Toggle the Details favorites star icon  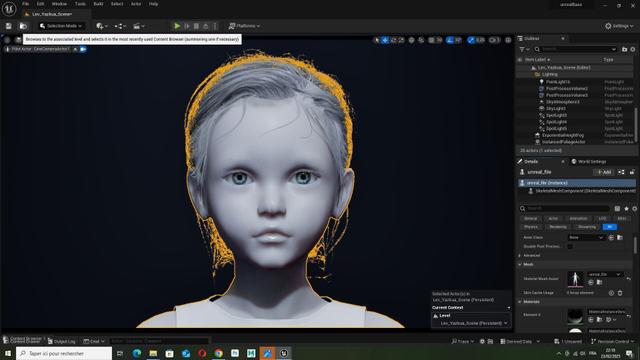tap(626, 209)
